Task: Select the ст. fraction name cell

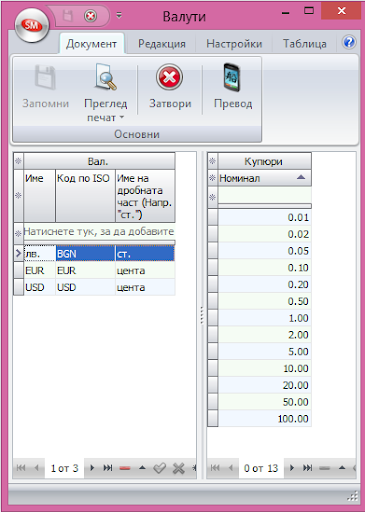Action: [145, 254]
